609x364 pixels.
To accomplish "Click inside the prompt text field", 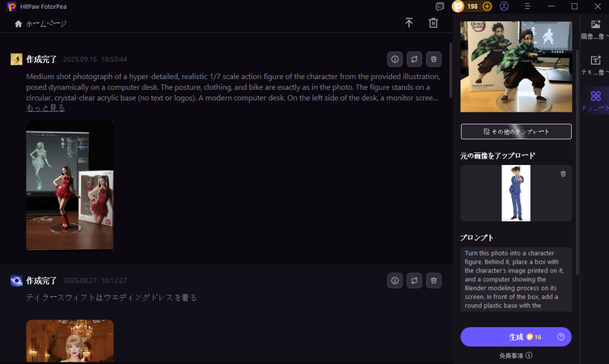I will click(516, 279).
